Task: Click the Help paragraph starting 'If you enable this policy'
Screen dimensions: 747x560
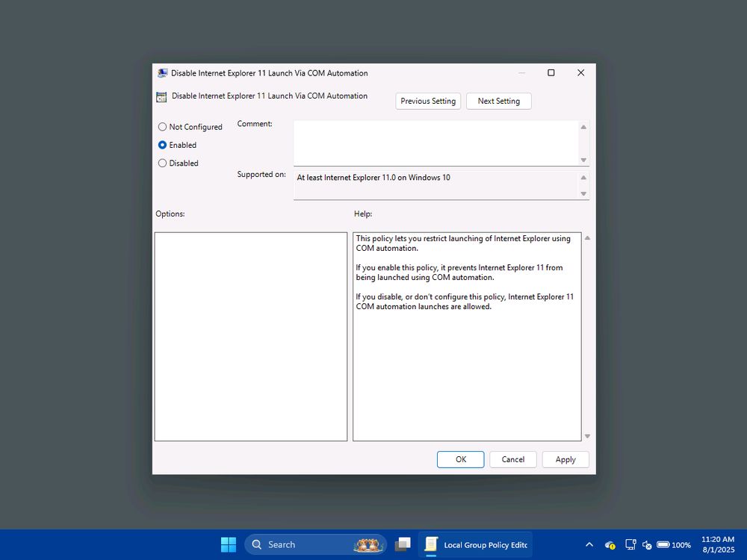Action: pos(459,273)
